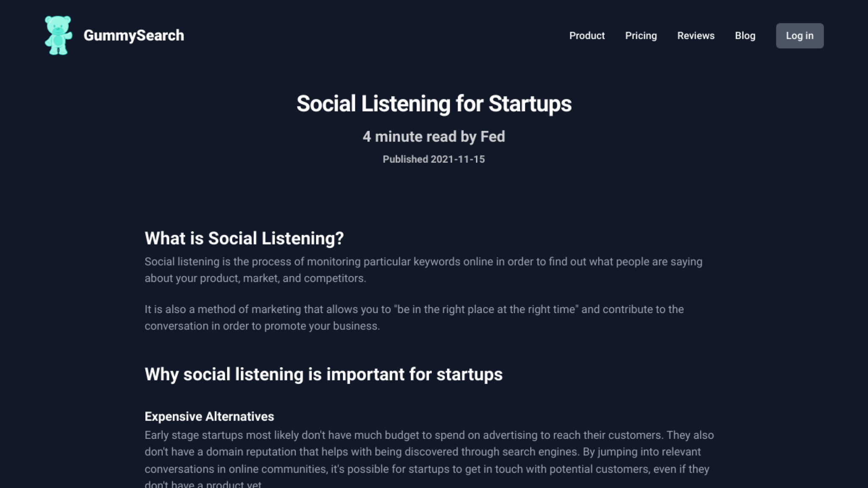The image size is (868, 488).
Task: Click the '4 minute read by Fed' byline
Action: (x=434, y=137)
